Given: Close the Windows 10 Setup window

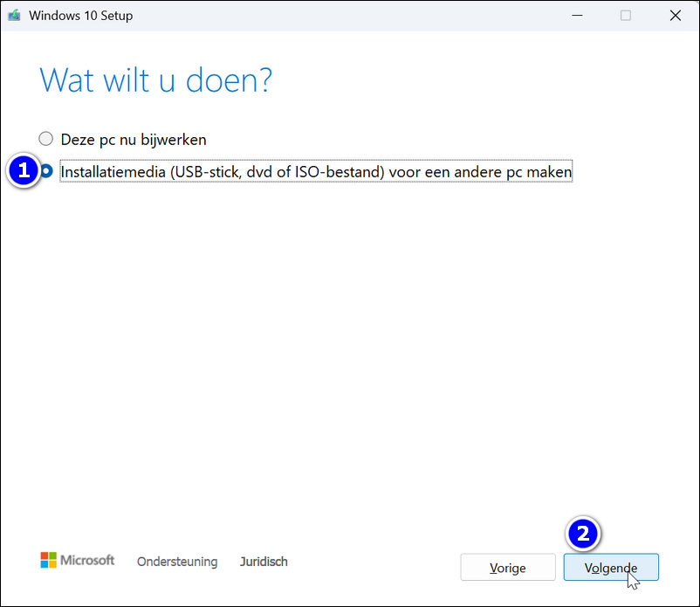Looking at the screenshot, I should click(x=675, y=16).
